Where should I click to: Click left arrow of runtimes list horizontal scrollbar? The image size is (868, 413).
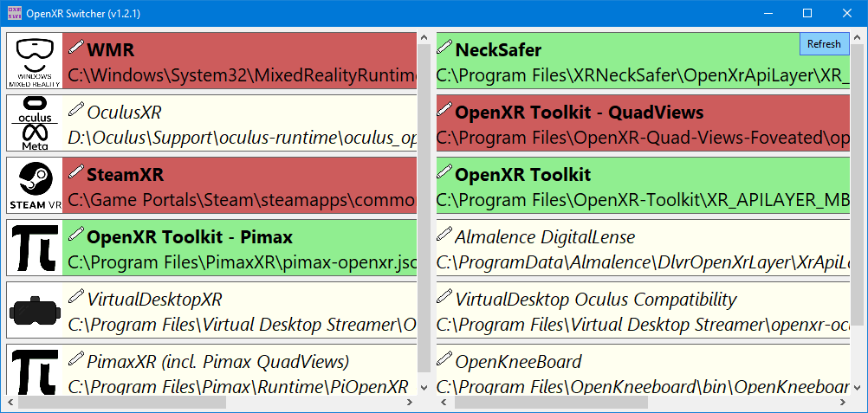(11, 402)
